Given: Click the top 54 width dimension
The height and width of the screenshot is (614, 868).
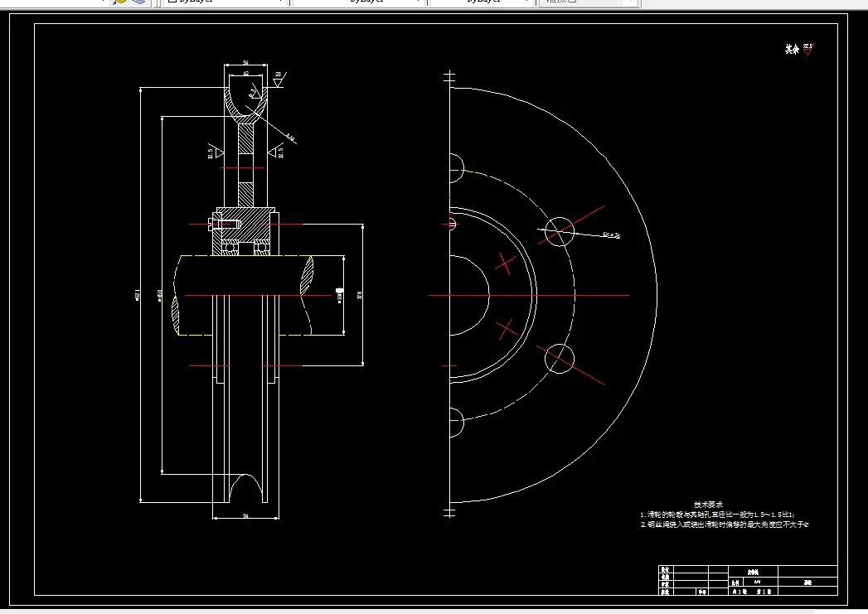Looking at the screenshot, I should tap(245, 63).
